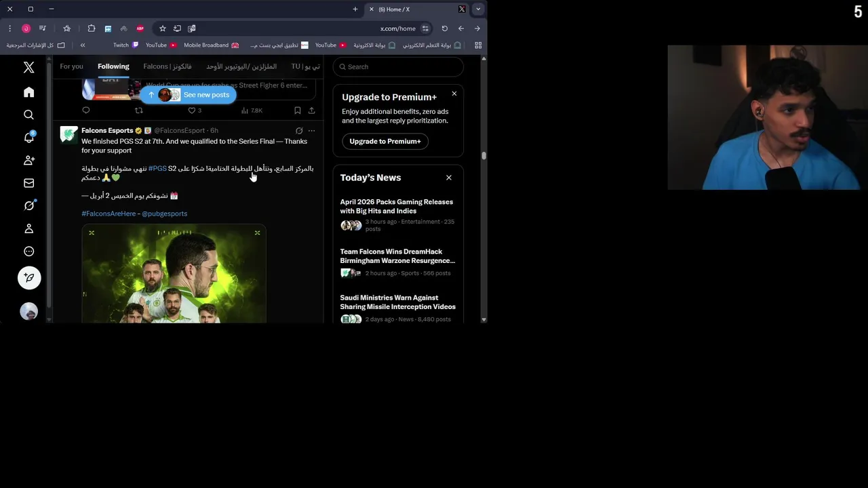This screenshot has height=488, width=868.
Task: Open the apps grid on bookmarks bar
Action: pyautogui.click(x=478, y=45)
